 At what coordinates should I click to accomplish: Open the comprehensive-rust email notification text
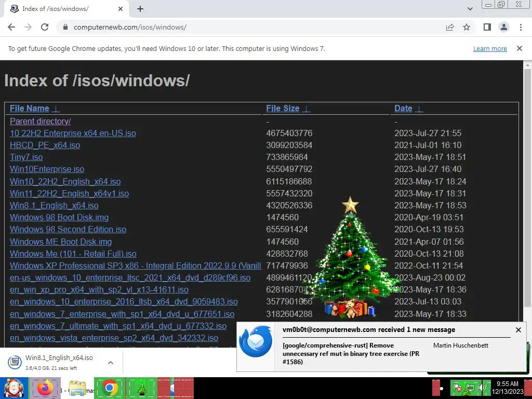pos(351,353)
